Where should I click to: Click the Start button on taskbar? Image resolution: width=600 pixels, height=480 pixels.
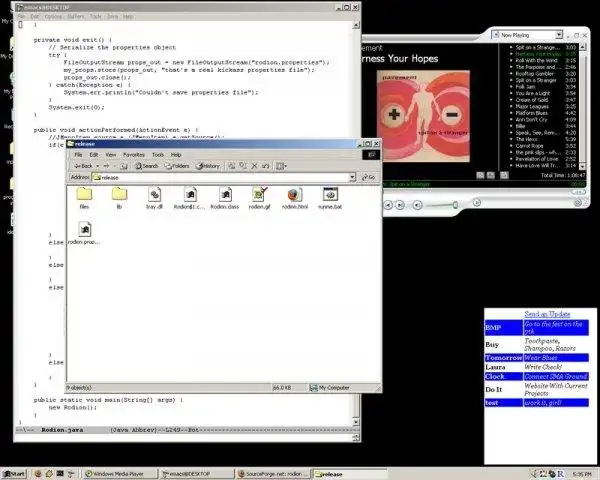click(x=14, y=474)
